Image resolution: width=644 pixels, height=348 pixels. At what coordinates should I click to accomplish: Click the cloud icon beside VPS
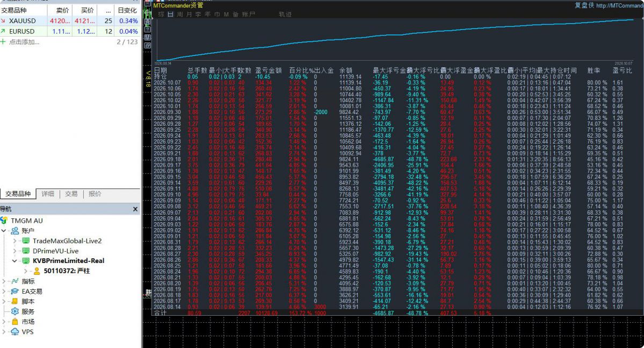coord(15,331)
